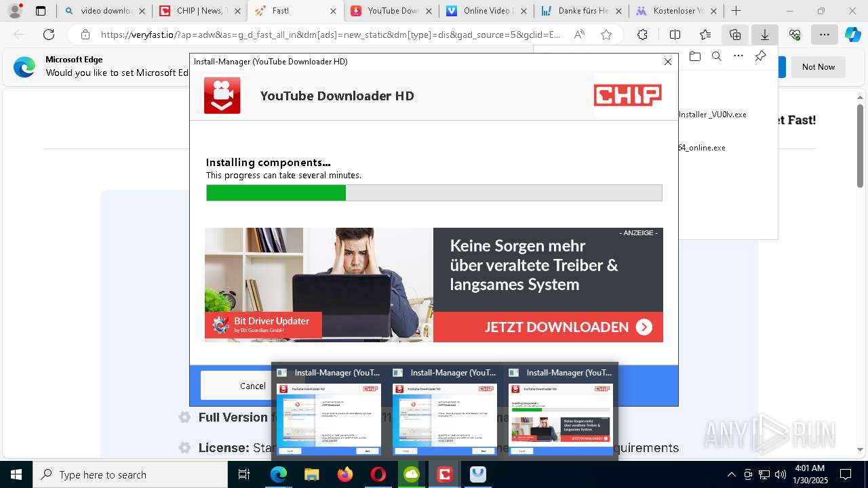The image size is (868, 488).
Task: Open the Downloads toolbar button
Action: click(x=765, y=35)
